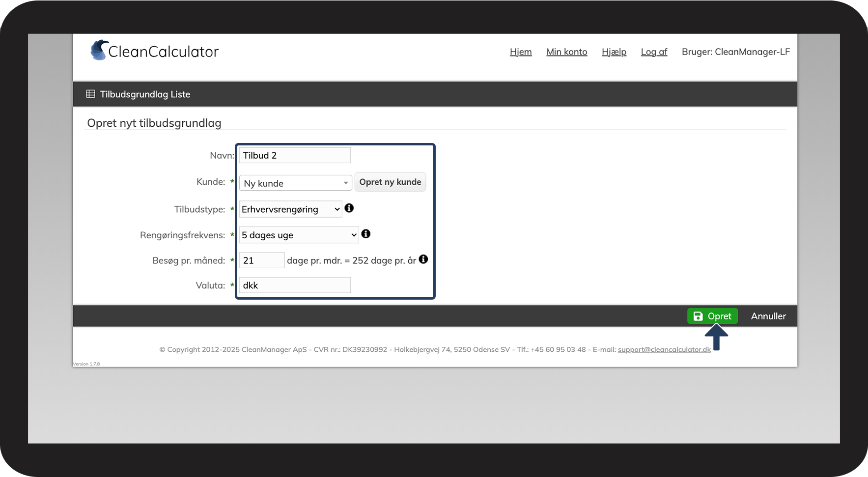The height and width of the screenshot is (477, 868).
Task: Click the save icon on Opret button
Action: pos(698,316)
